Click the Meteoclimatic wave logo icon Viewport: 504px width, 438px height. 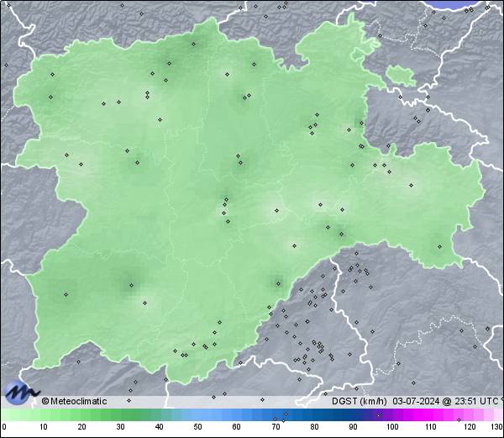coord(21,393)
